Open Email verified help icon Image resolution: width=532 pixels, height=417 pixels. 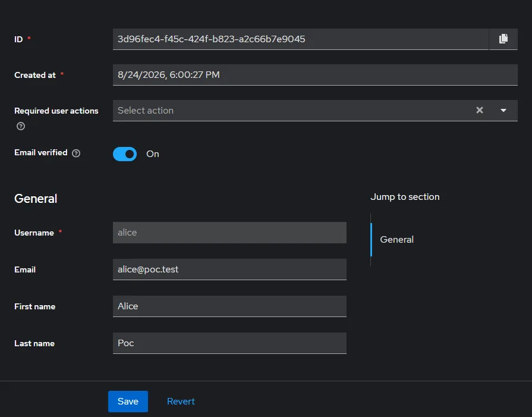(x=76, y=153)
